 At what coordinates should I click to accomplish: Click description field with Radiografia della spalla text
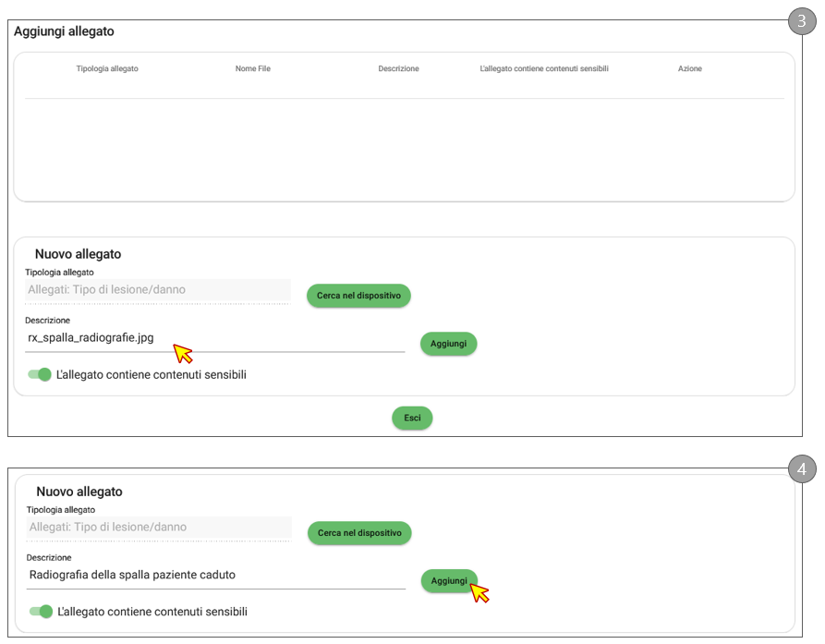216,575
